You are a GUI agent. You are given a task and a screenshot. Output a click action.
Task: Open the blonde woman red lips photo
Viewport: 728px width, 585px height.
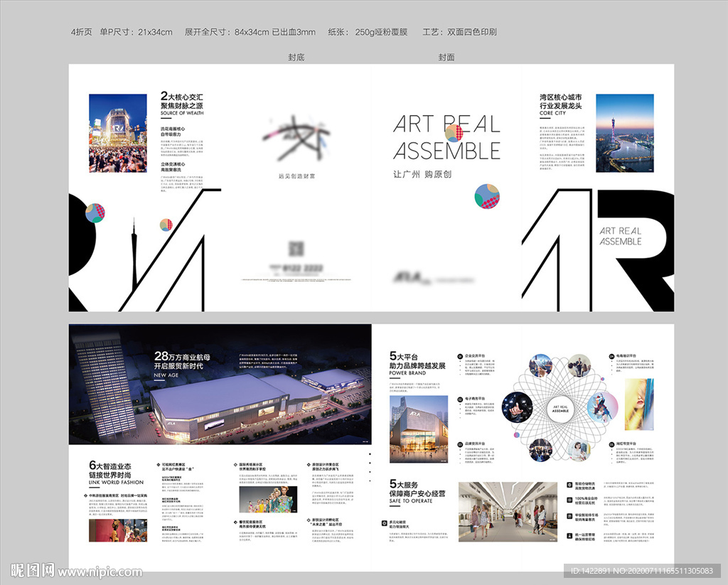pos(639,404)
